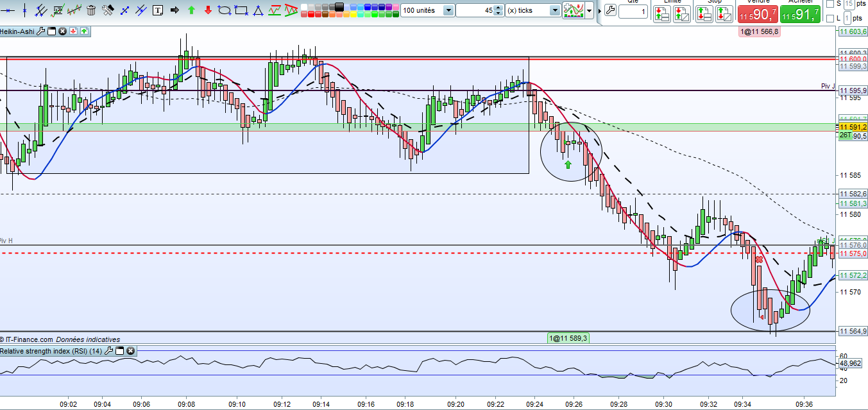The image size is (868, 410).
Task: Click the quantity field showing 1
Action: pos(633,12)
